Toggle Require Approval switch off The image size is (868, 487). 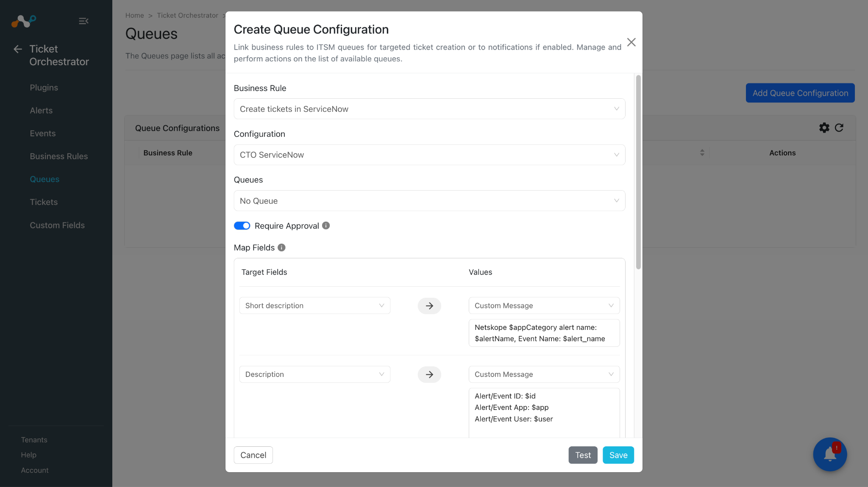(x=242, y=226)
